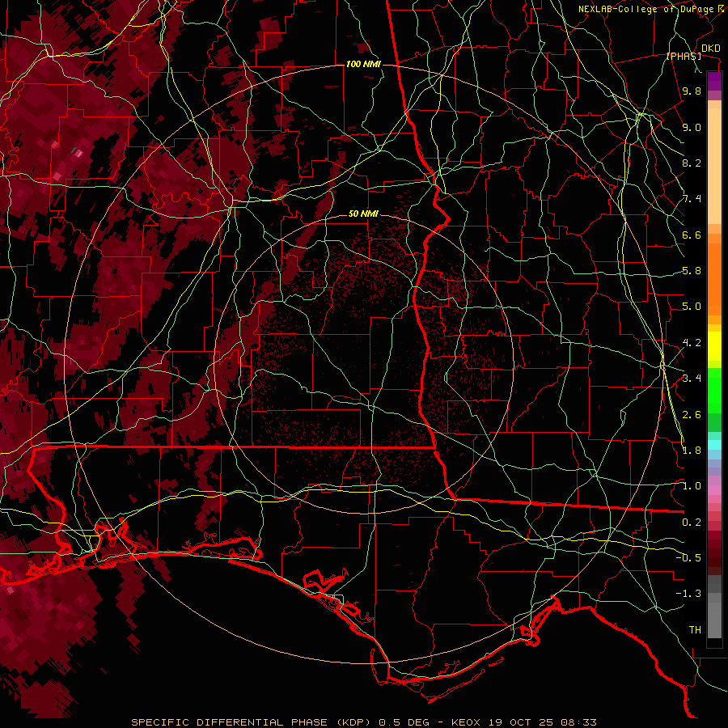Click the NEXLAB-College of DuPage credit text

[648, 9]
